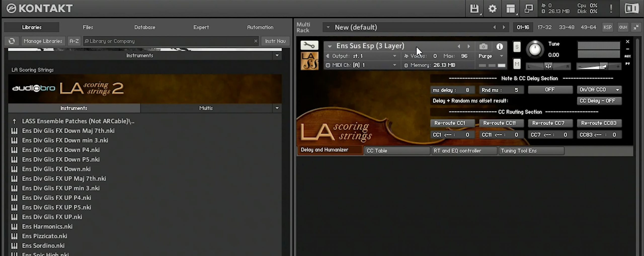Switch to the Database tab
This screenshot has height=256, width=644.
[x=145, y=27]
